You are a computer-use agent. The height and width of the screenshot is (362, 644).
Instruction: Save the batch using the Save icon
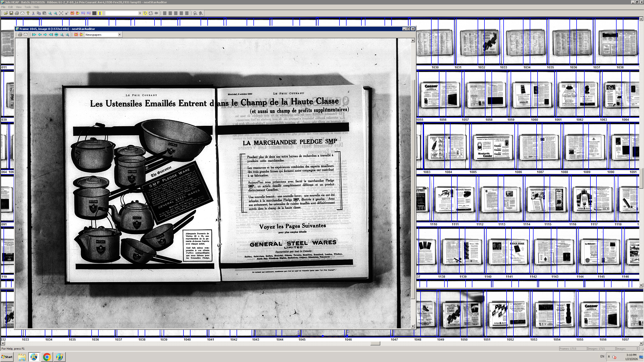pos(12,13)
